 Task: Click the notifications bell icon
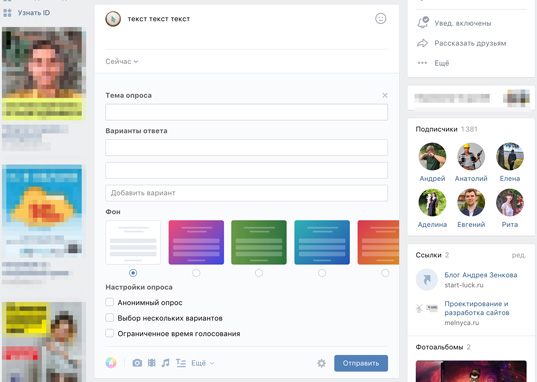[423, 22]
